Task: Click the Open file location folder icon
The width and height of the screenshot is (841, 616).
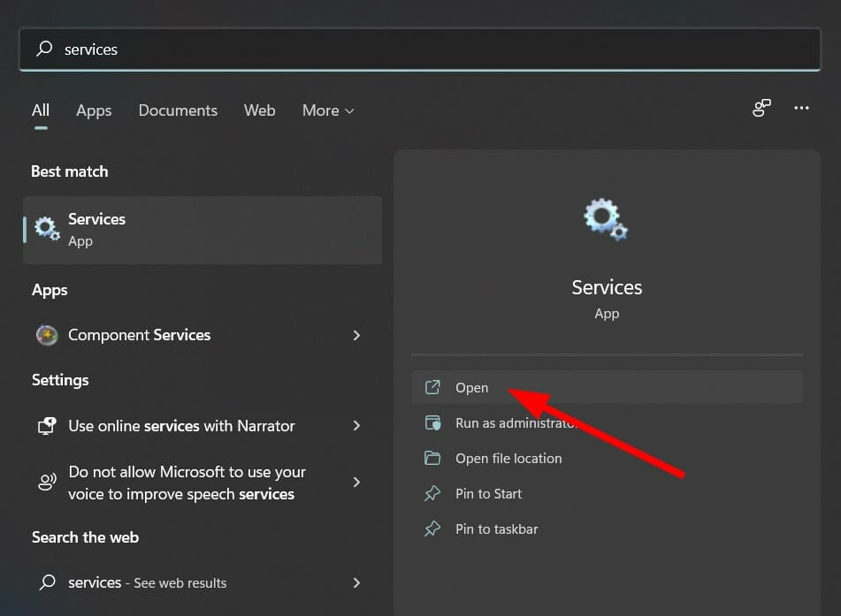Action: click(x=433, y=458)
